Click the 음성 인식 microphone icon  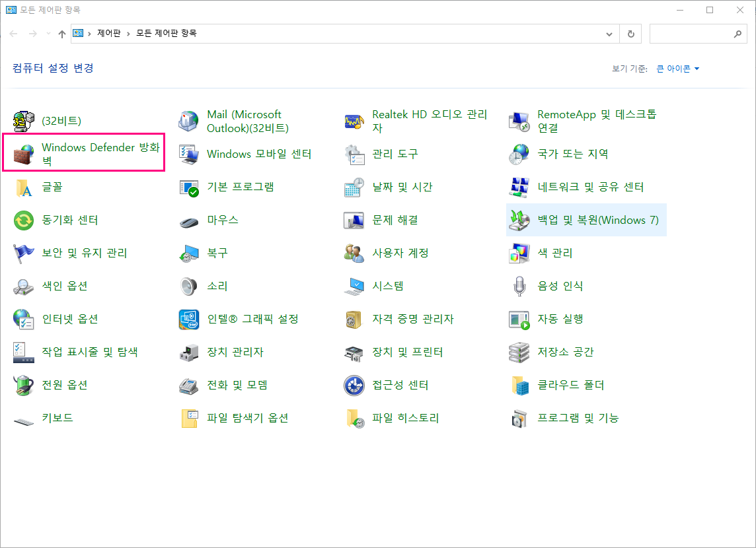(x=519, y=286)
